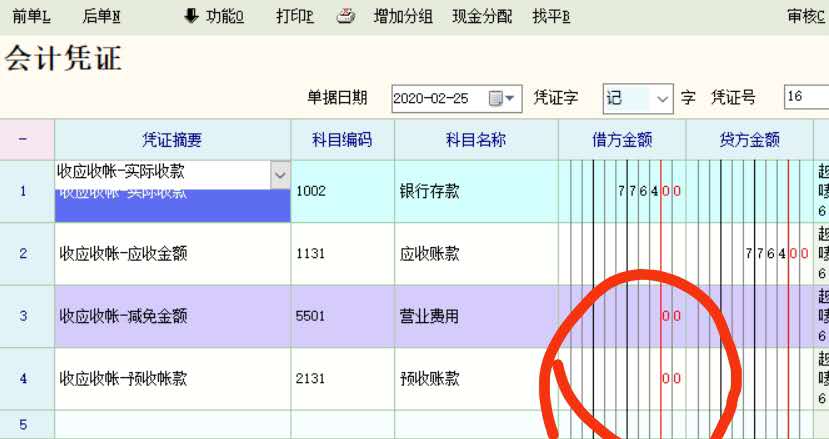Click the printer icon in the toolbar
The width and height of the screenshot is (829, 439).
point(346,16)
